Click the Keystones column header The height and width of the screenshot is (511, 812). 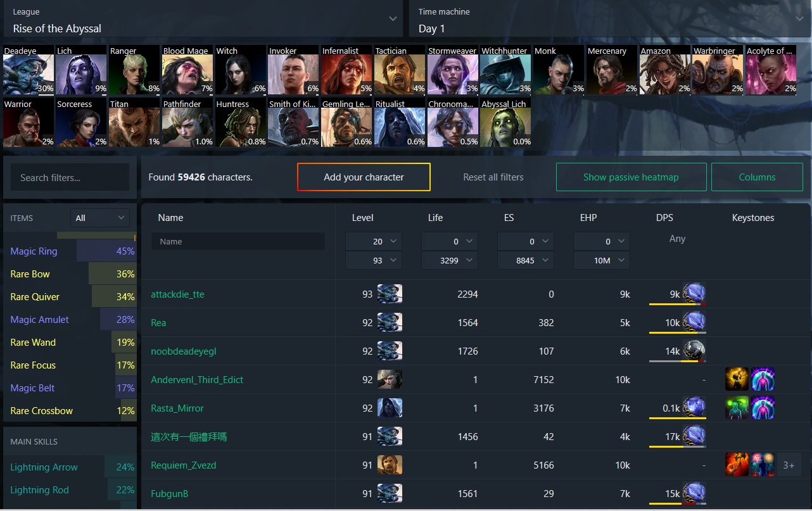pyautogui.click(x=753, y=218)
